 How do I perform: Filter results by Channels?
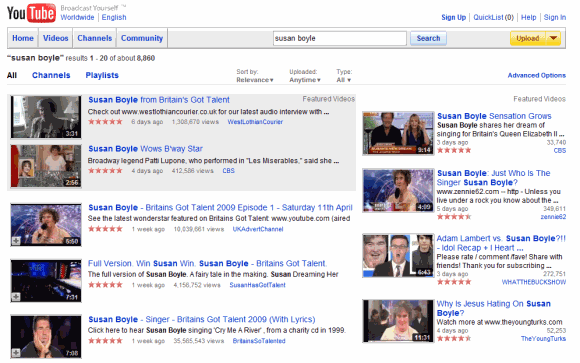click(51, 75)
